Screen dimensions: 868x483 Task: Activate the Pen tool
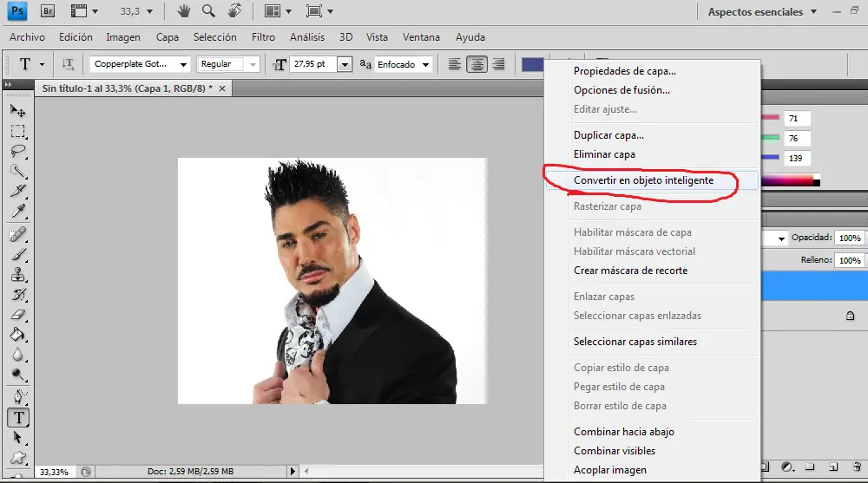(17, 396)
